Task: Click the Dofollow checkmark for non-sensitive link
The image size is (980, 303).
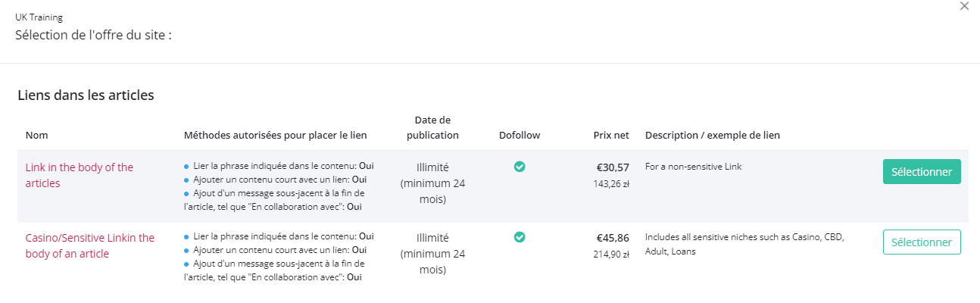Action: [x=520, y=167]
